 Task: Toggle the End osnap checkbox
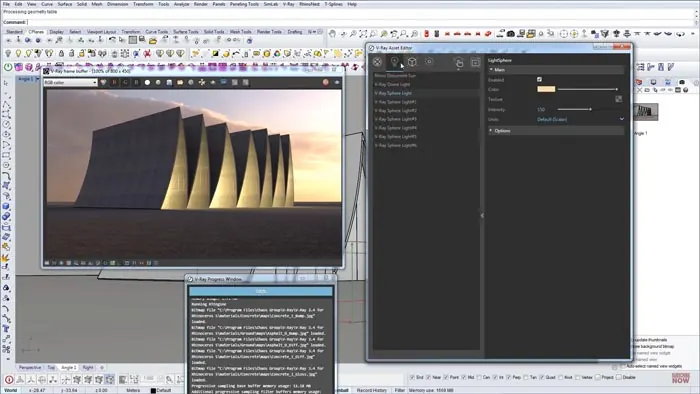[412, 377]
